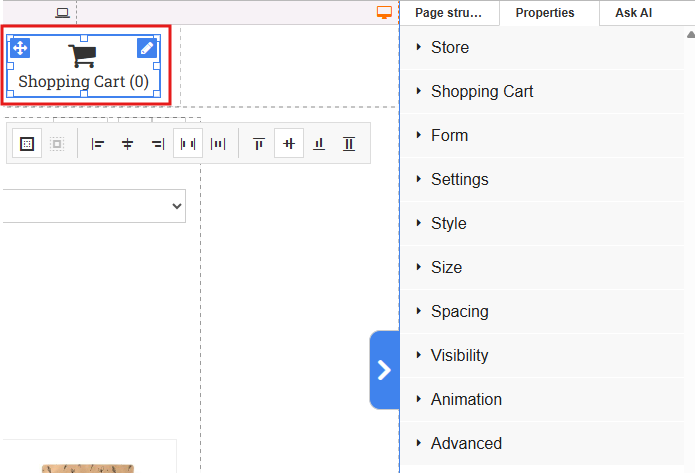Expand the Style section
Viewport: 695px width, 473px height.
click(x=448, y=223)
